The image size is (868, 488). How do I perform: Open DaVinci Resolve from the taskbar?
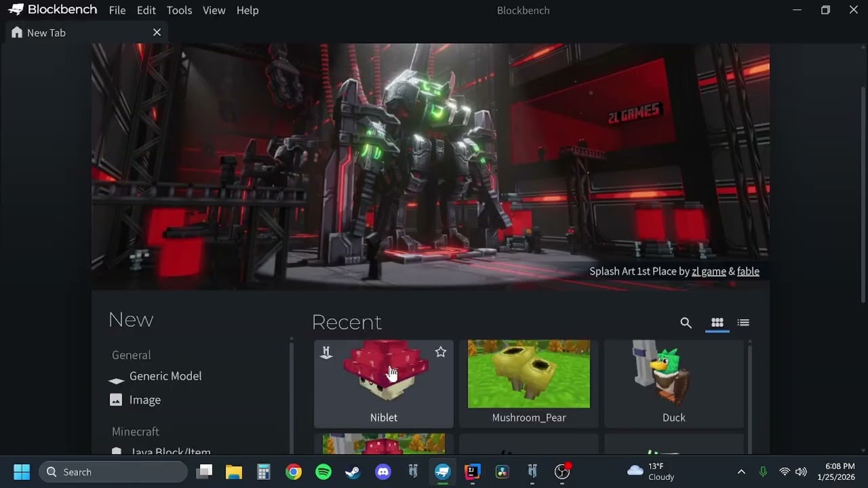pos(502,472)
